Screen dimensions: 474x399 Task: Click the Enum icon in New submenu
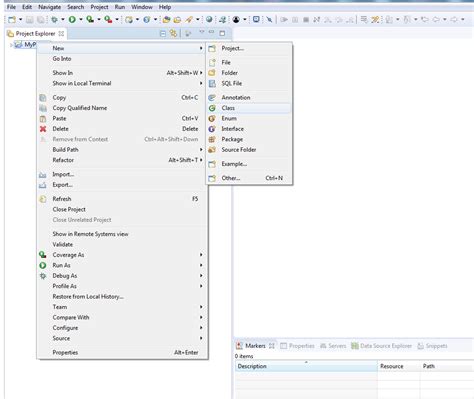pyautogui.click(x=212, y=118)
